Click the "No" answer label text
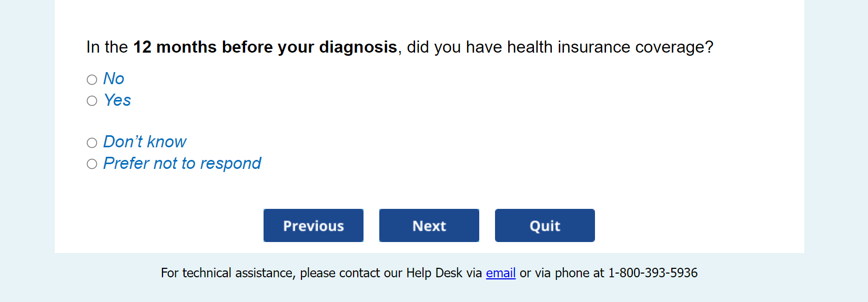The image size is (868, 302). coord(114,79)
